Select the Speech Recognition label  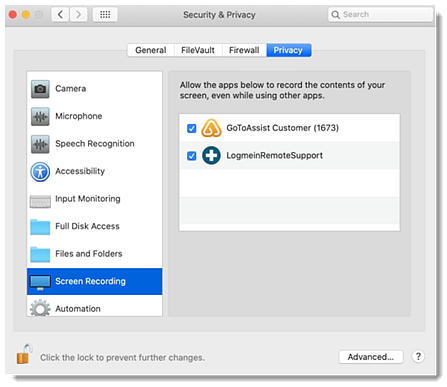tap(95, 144)
